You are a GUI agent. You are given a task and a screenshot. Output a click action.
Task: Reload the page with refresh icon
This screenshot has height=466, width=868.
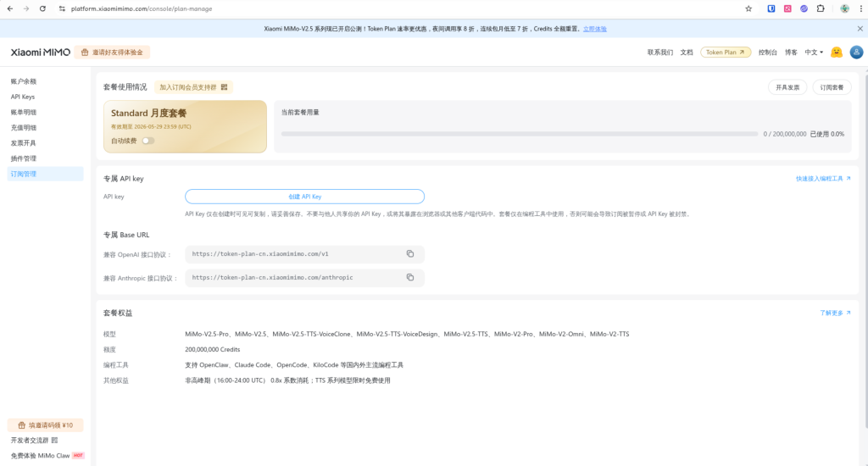tap(42, 8)
